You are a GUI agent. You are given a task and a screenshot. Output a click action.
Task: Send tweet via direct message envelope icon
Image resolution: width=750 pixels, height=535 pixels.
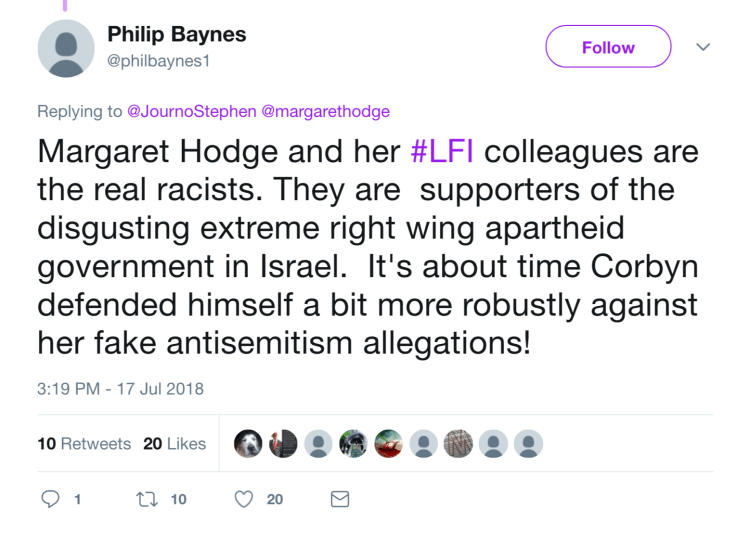[x=340, y=499]
